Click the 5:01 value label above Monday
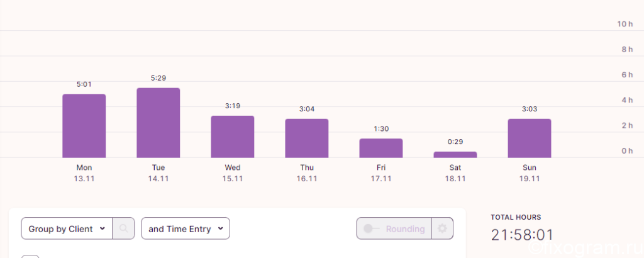644x258 pixels. [84, 84]
